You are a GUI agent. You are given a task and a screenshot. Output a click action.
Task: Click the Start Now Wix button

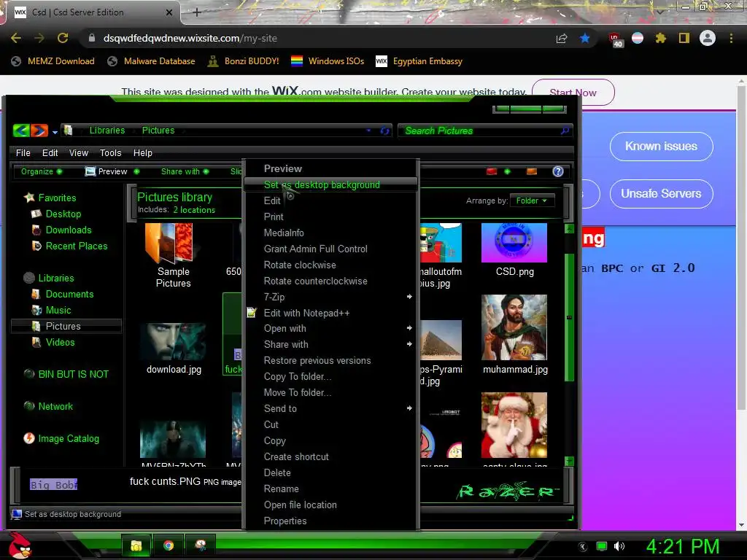click(x=573, y=93)
